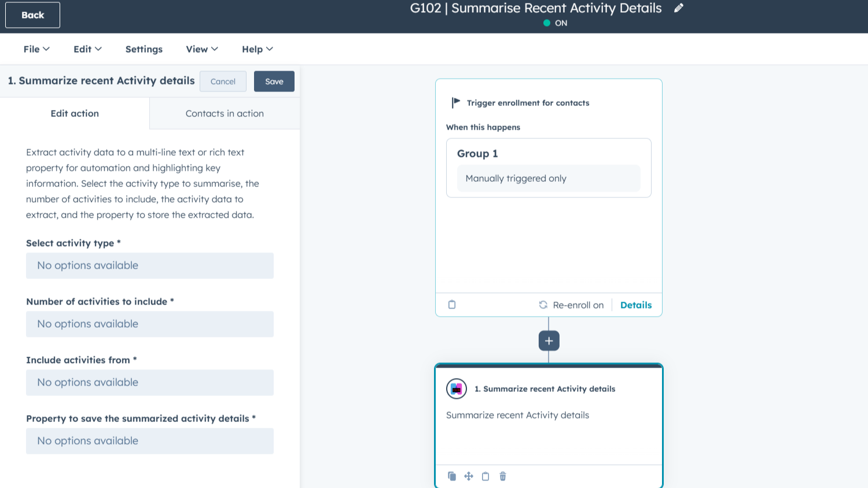Delete the action with the trash icon

(x=503, y=476)
